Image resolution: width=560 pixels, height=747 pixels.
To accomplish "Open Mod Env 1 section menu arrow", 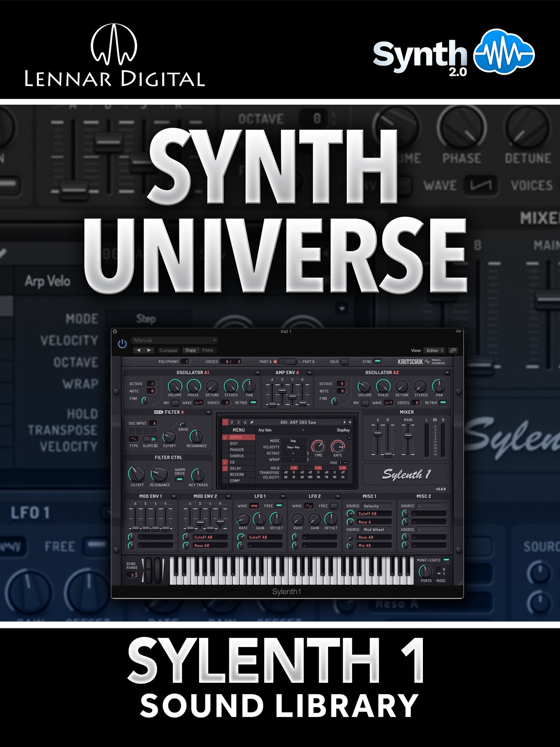I will [174, 496].
